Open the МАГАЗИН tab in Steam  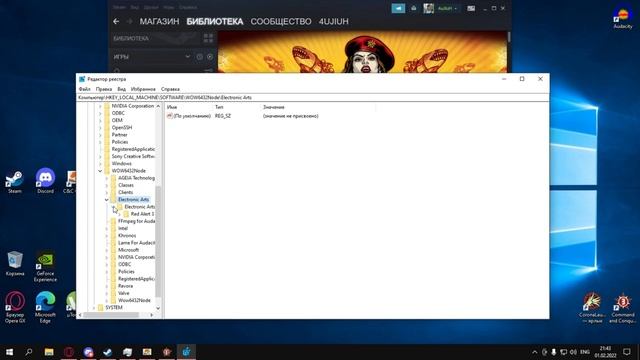pyautogui.click(x=159, y=22)
